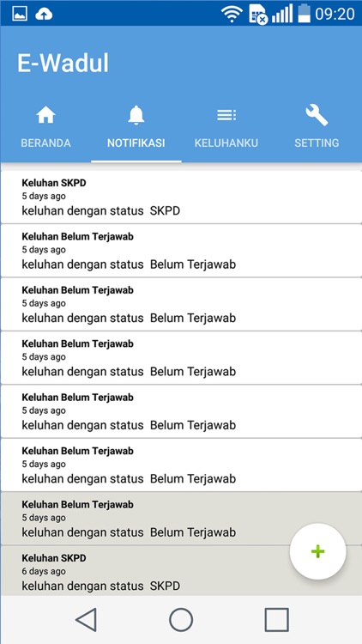Click the "6 days ago" timestamp
The width and height of the screenshot is (362, 644).
[x=44, y=571]
